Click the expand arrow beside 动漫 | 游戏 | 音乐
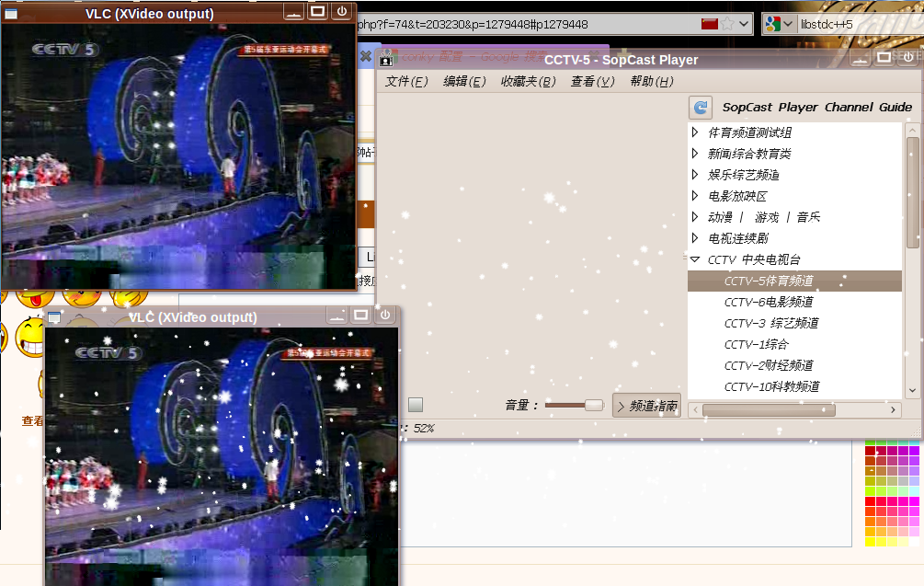Screen dimensions: 924x586 pyautogui.click(x=695, y=217)
